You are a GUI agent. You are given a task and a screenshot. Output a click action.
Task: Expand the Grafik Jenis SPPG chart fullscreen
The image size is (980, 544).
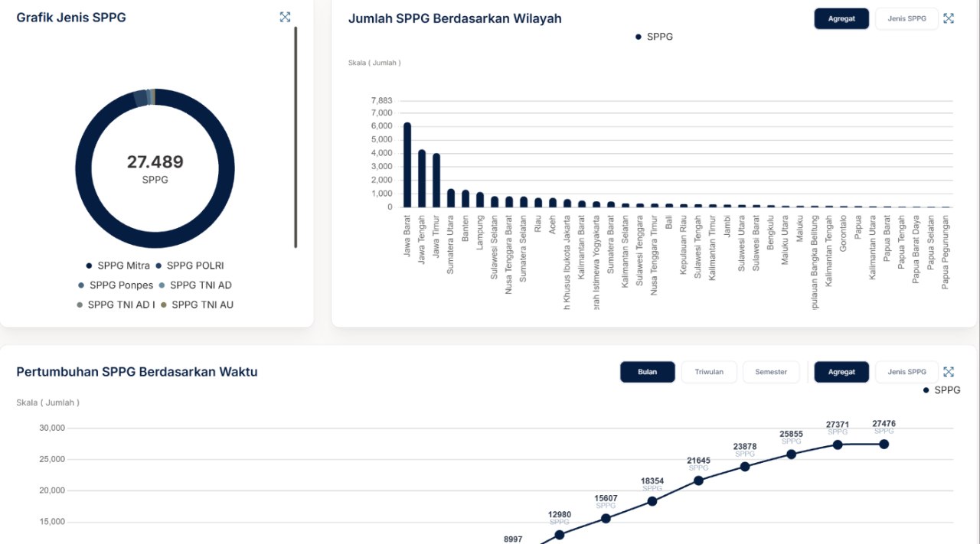pyautogui.click(x=286, y=17)
